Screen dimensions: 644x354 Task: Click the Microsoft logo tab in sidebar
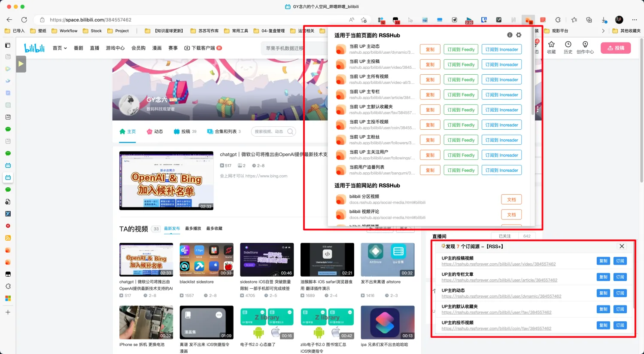(8, 298)
